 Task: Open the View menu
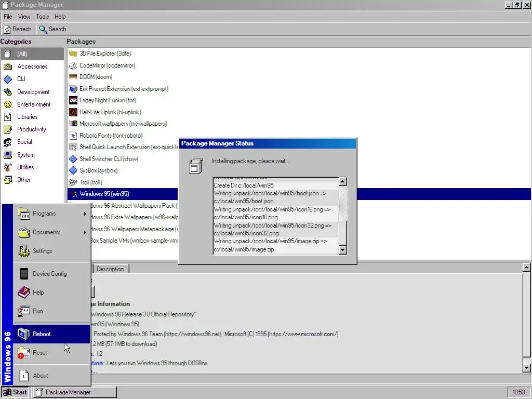coord(24,17)
